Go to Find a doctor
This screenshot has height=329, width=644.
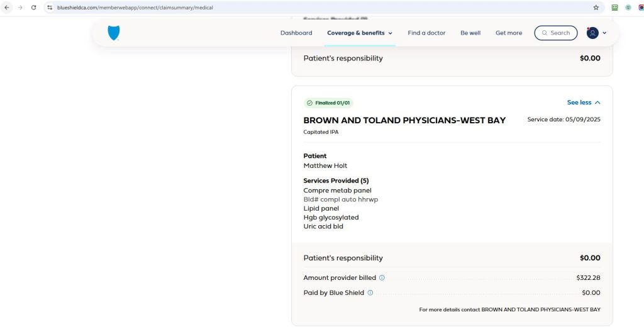(x=426, y=33)
